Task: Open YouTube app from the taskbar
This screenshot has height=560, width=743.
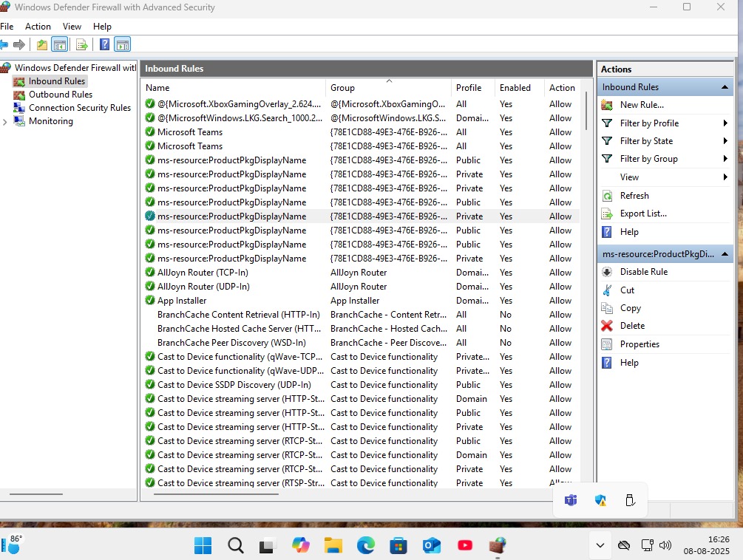Action: point(465,545)
